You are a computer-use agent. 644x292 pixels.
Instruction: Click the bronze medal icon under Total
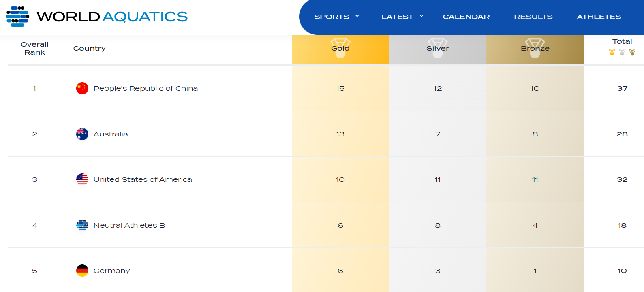point(632,52)
